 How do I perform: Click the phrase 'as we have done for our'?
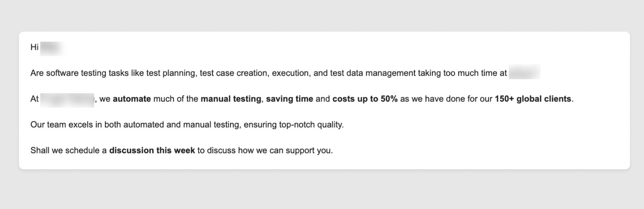pyautogui.click(x=446, y=99)
